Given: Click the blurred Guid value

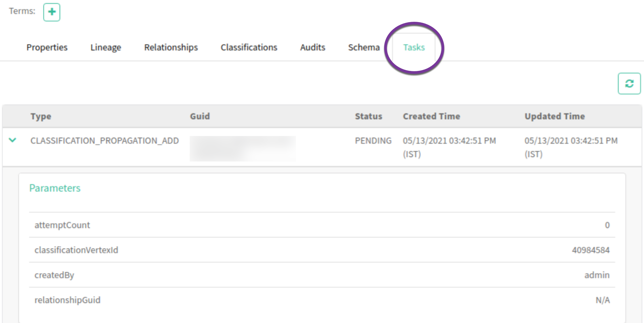Looking at the screenshot, I should [x=243, y=148].
